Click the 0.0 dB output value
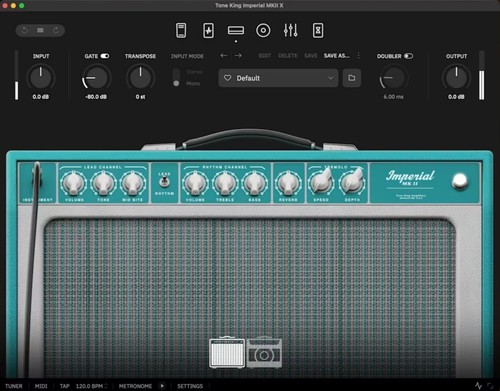The image size is (500, 391). pyautogui.click(x=456, y=97)
